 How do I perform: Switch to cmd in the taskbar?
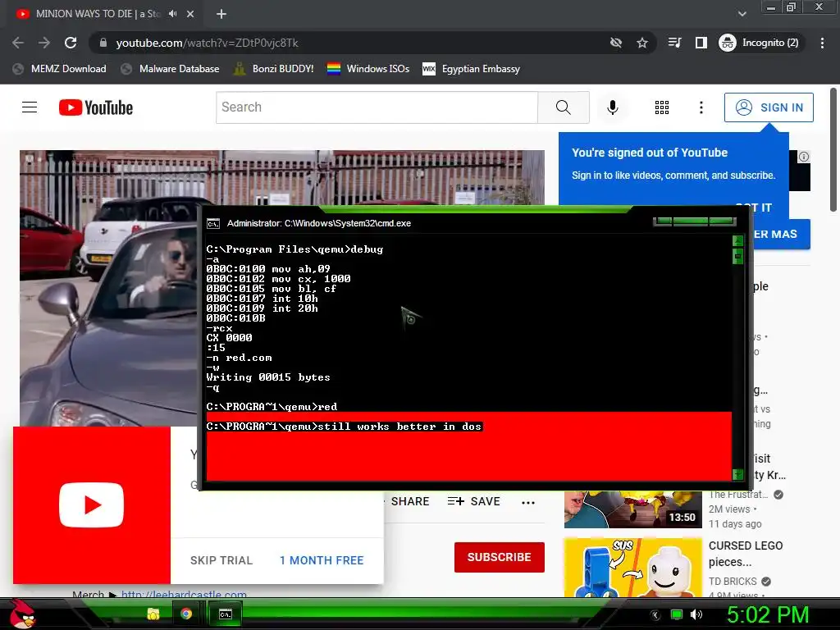click(x=226, y=614)
